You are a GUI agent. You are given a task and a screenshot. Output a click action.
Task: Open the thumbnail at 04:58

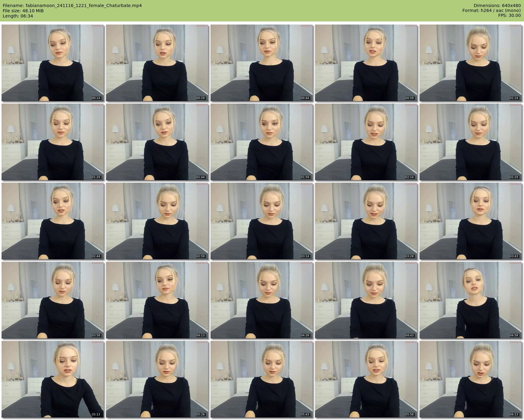pos(470,300)
